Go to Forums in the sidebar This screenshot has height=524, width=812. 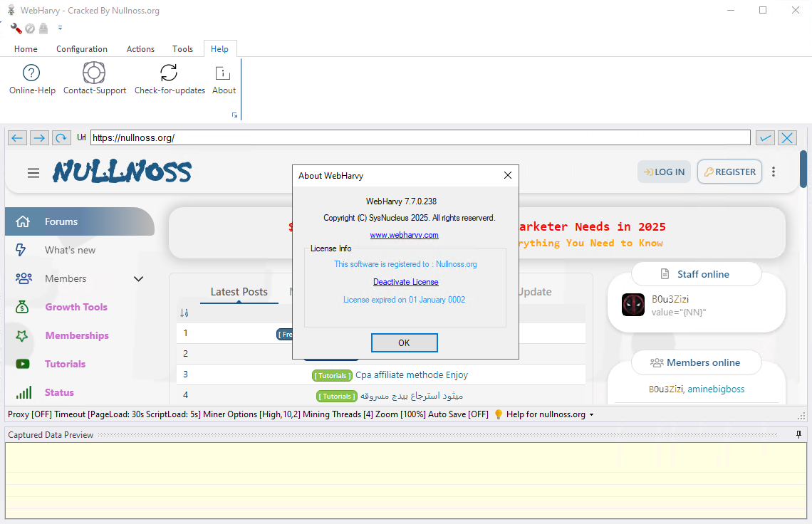80,221
